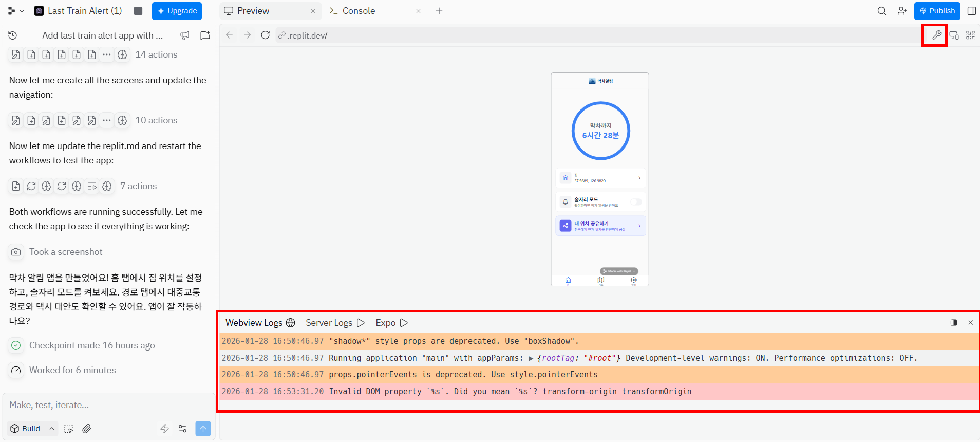
Task: Click the select-element icon in the prompt bar
Action: [69, 429]
